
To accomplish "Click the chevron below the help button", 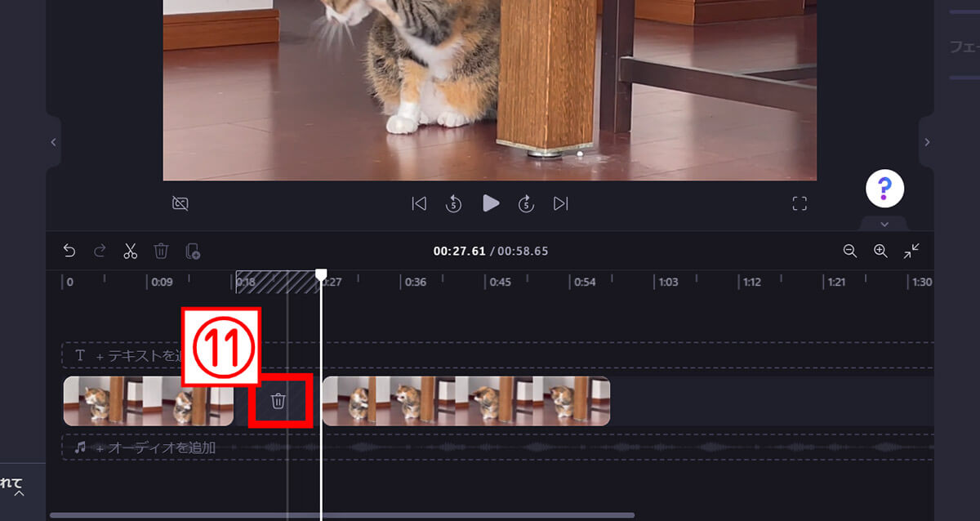I will tap(884, 224).
